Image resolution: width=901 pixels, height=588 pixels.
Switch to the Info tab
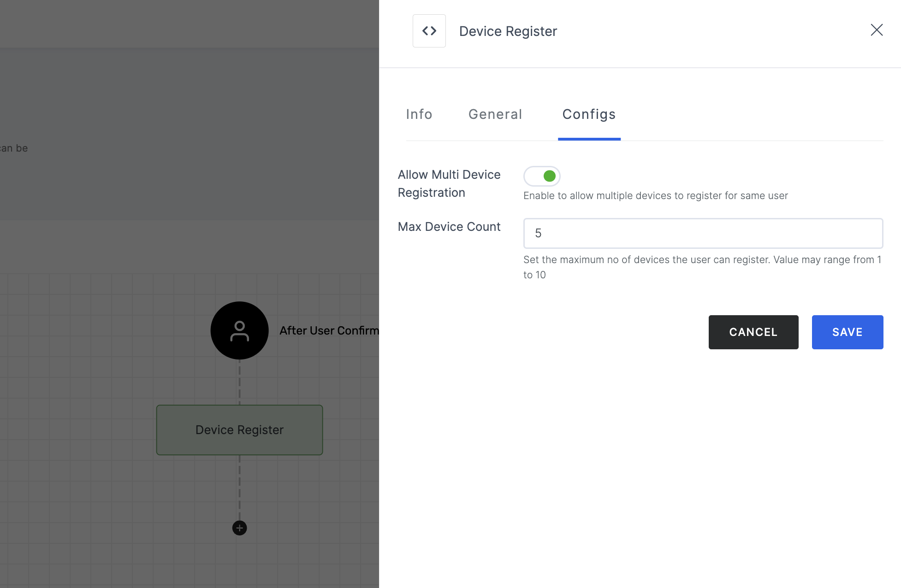pyautogui.click(x=419, y=114)
